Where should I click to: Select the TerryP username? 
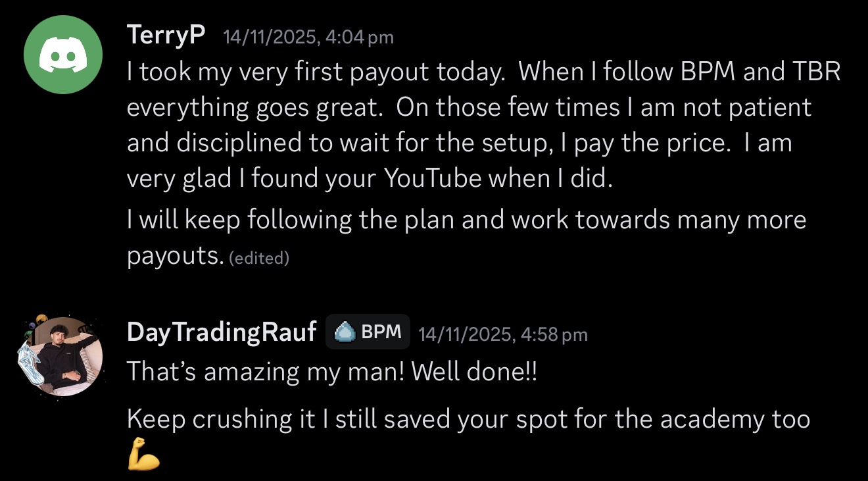[x=167, y=35]
